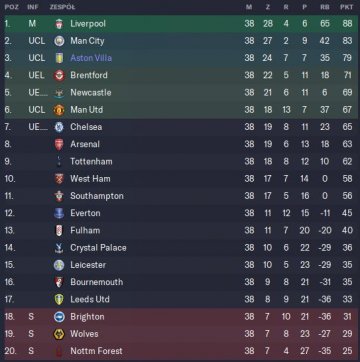This screenshot has width=360, height=362.
Task: Click the Wolves club badge
Action: [59, 334]
